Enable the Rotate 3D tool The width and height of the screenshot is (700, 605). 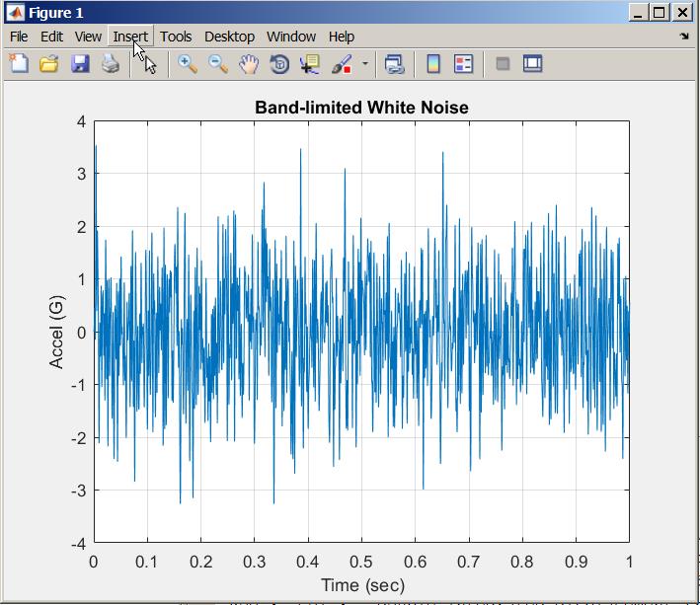(279, 64)
